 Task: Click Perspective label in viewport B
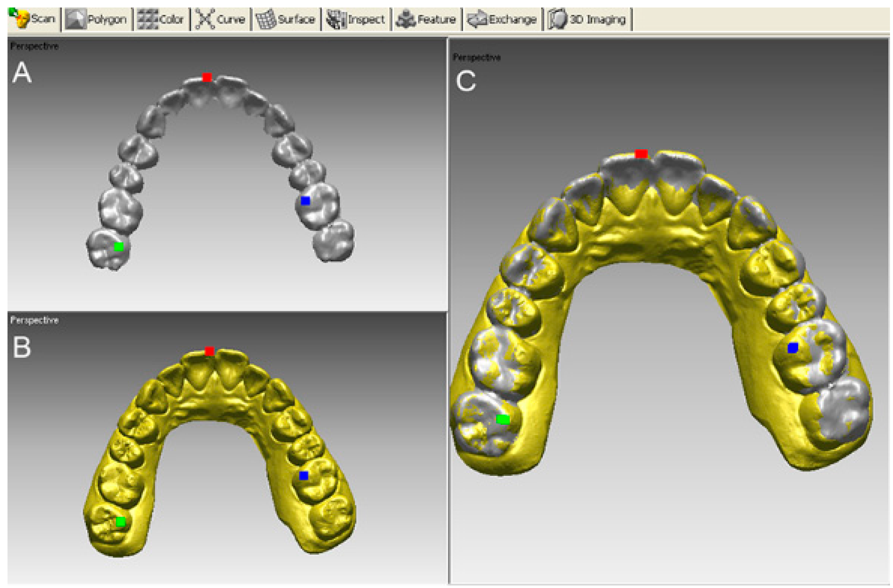(34, 320)
